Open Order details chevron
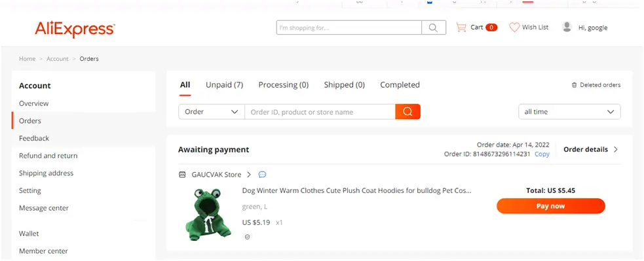The image size is (644, 261). point(615,149)
